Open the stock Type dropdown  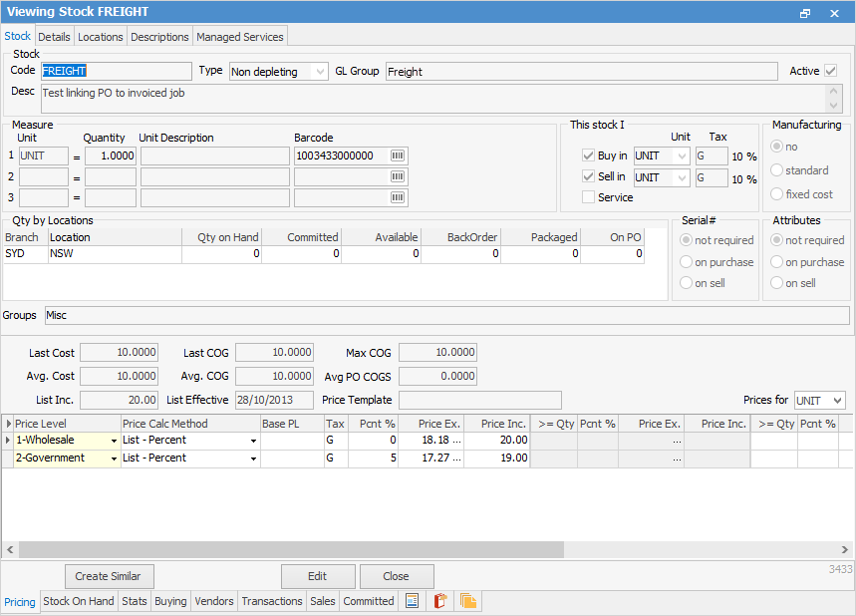click(x=319, y=72)
